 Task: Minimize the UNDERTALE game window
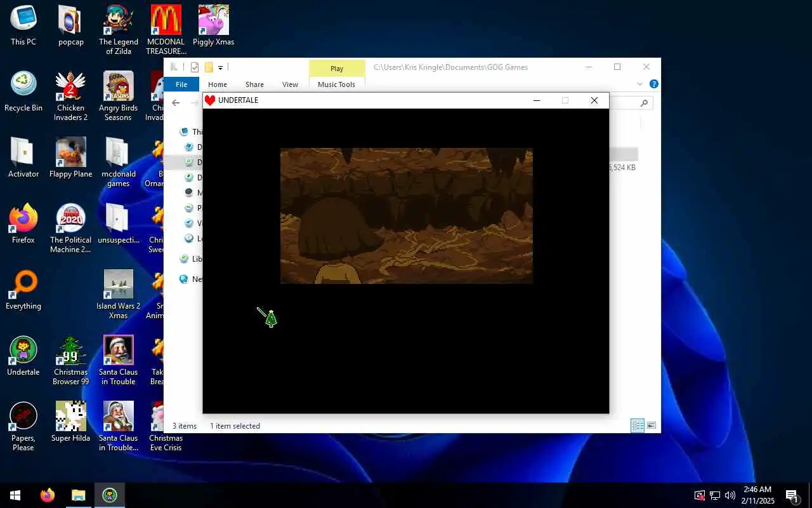[537, 100]
